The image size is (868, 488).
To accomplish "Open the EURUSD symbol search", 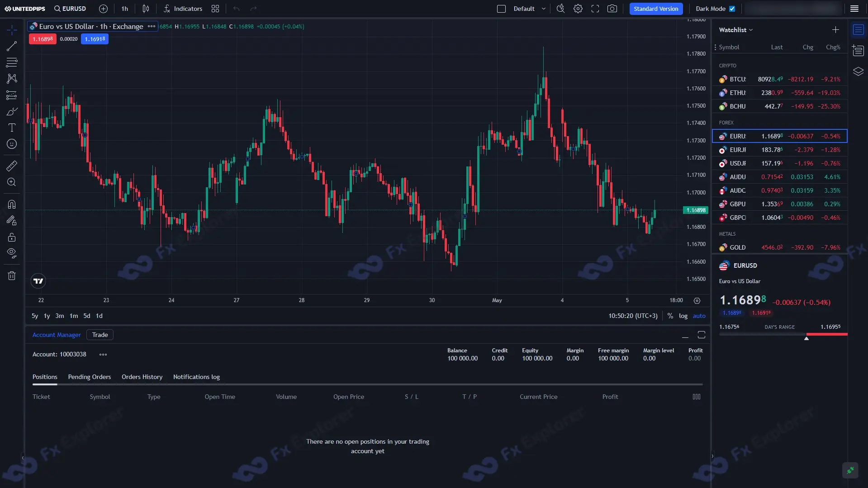I will (70, 9).
